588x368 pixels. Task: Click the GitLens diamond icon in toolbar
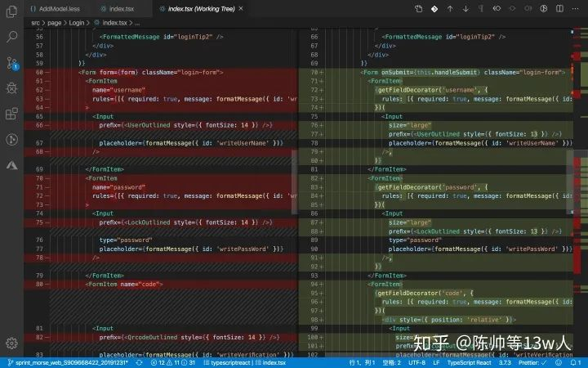[434, 9]
